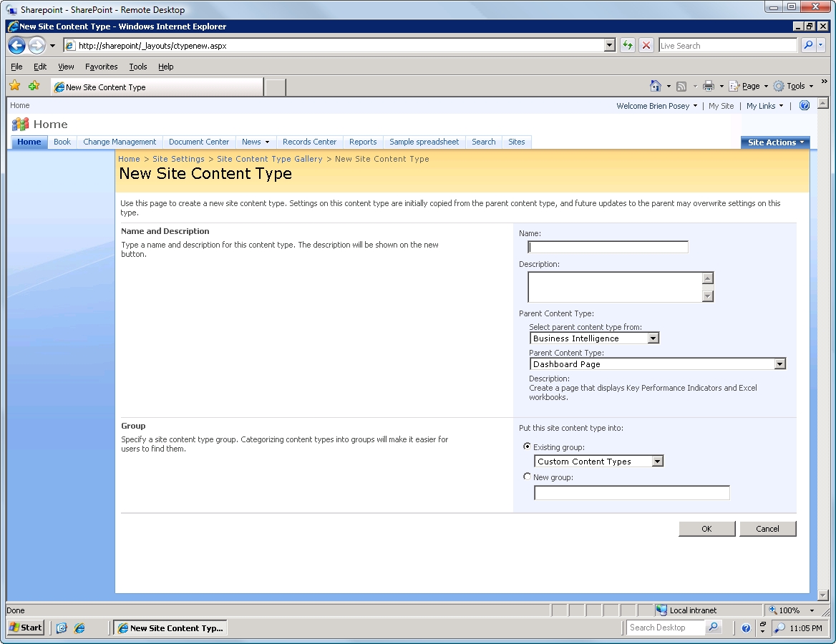Click the IE Back navigation button
Image resolution: width=836 pixels, height=644 pixels.
click(x=17, y=46)
